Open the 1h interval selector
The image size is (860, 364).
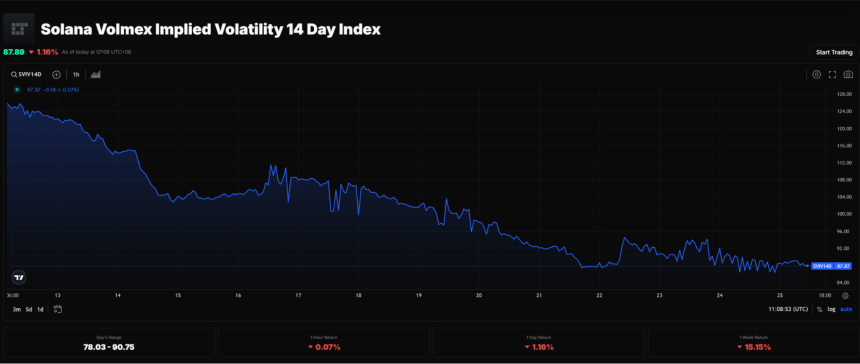click(76, 75)
